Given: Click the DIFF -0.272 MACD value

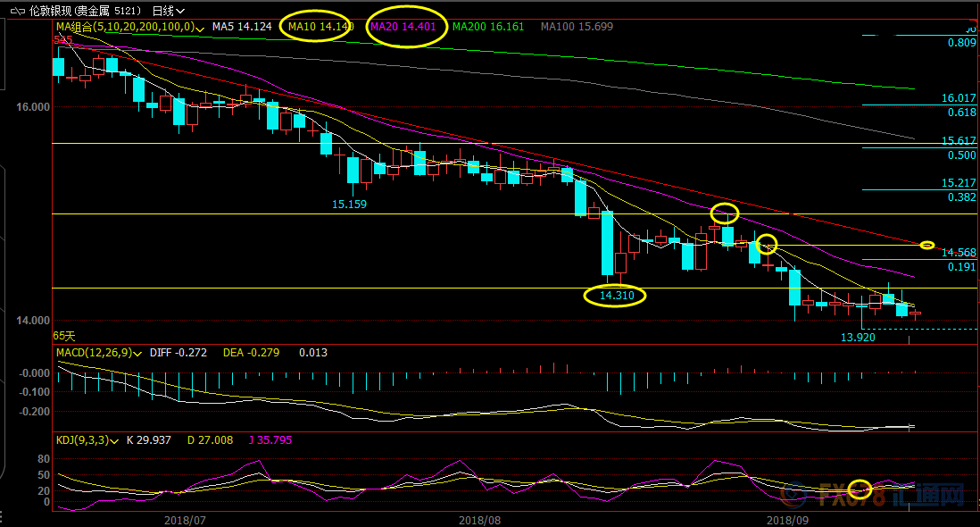Looking at the screenshot, I should pos(179,353).
